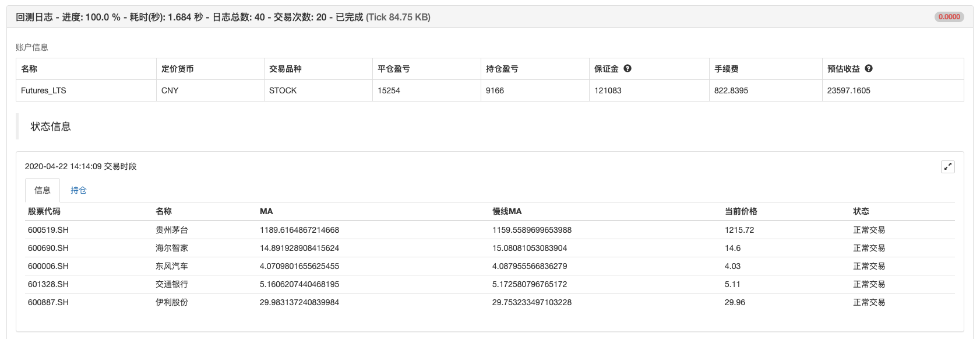Click the 慢线MA column header

507,211
